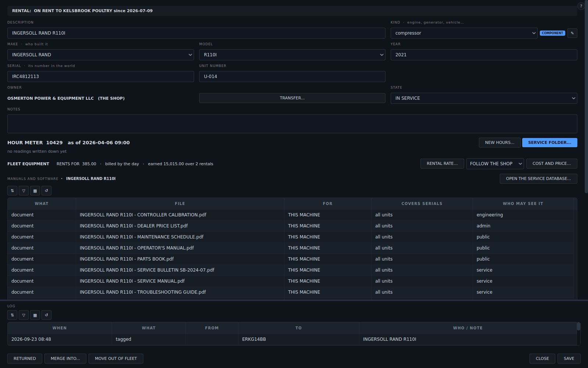
Task: Click the columns grid icon in Log toolbar
Action: coord(35,315)
